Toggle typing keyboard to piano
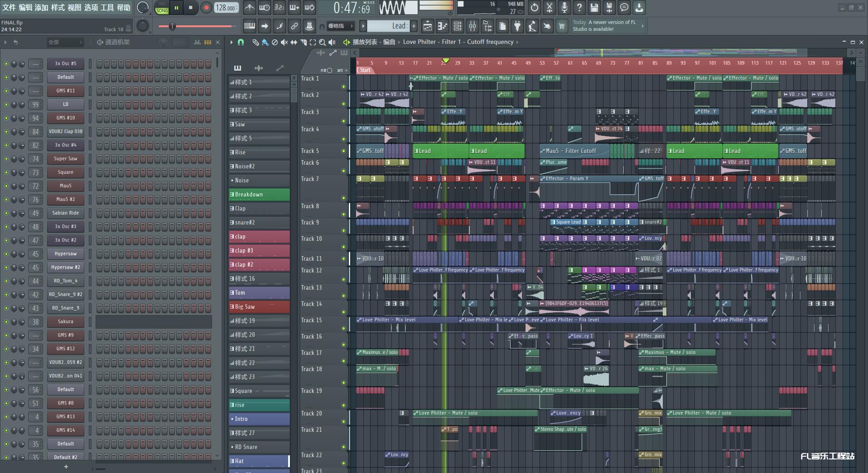The width and height of the screenshot is (868, 473). 250,26
